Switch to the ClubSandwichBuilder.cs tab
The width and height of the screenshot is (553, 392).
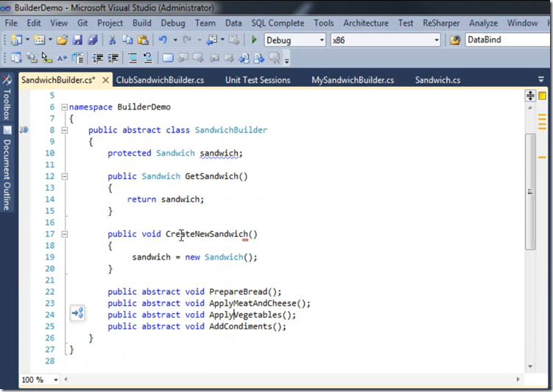point(160,80)
